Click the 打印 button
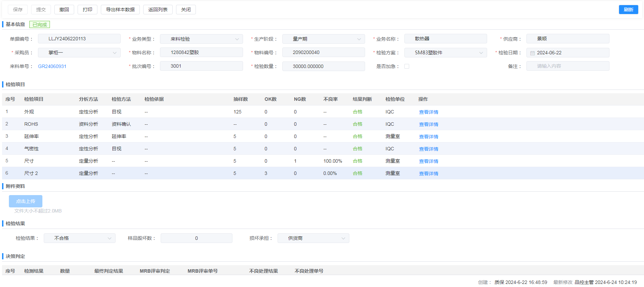The width and height of the screenshot is (644, 287). (88, 10)
